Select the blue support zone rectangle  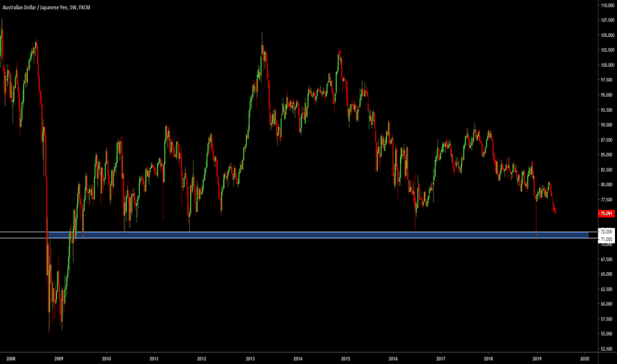[318, 235]
